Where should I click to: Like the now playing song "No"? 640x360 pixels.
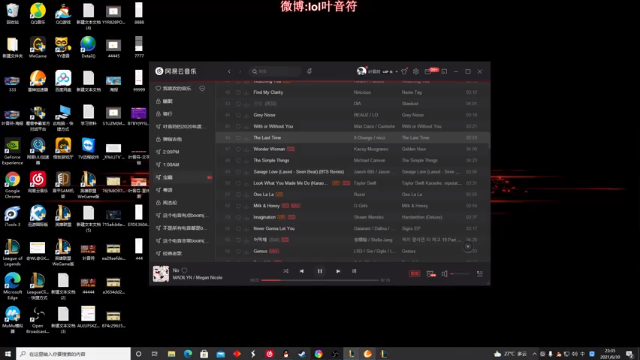coord(184,270)
